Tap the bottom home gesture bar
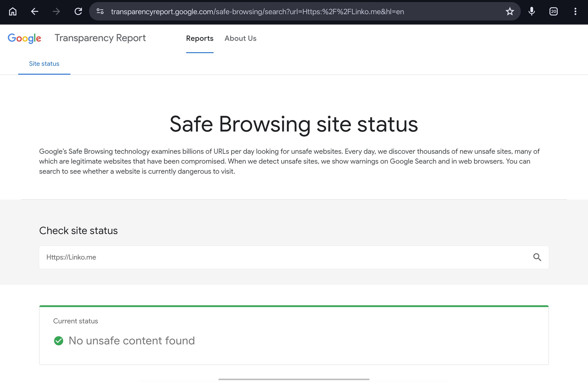Image resolution: width=588 pixels, height=382 pixels. [x=294, y=379]
